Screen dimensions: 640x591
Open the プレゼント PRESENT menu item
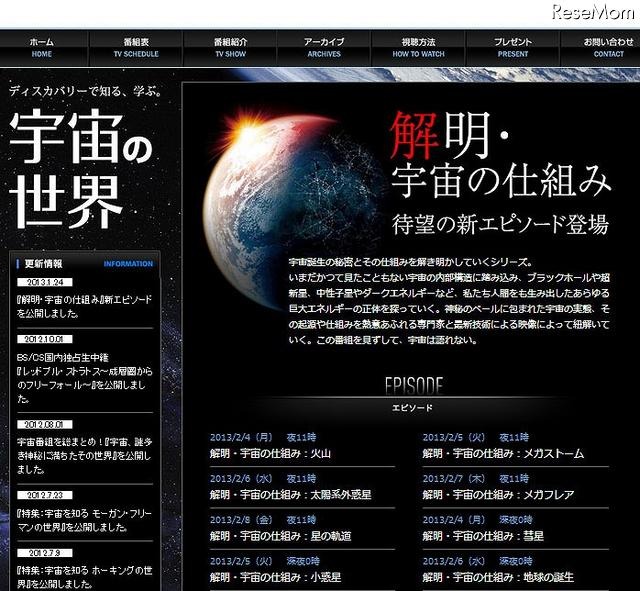(x=513, y=48)
